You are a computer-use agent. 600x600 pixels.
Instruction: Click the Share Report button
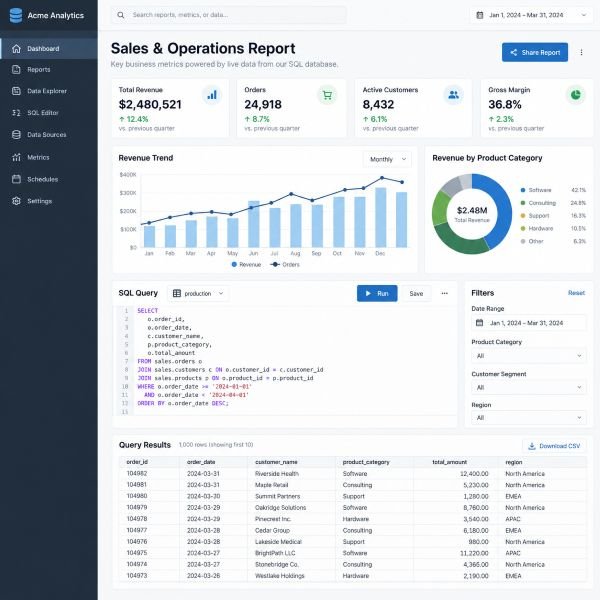[535, 52]
